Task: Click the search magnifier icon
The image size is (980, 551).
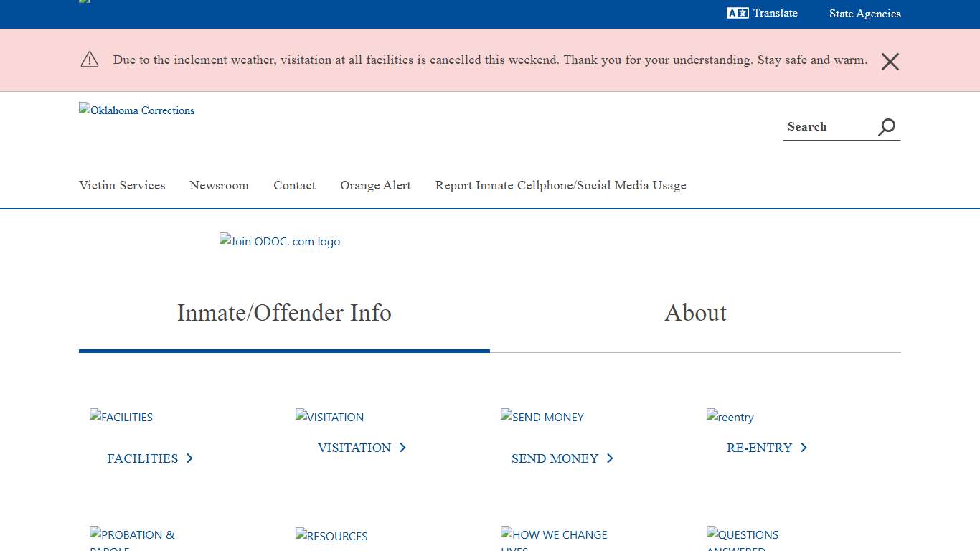Action: 887,126
